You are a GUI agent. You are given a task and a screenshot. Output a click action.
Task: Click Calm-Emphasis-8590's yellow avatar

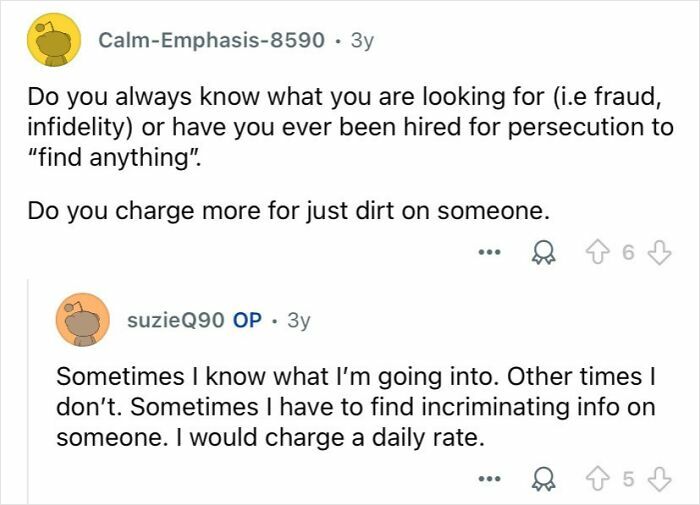point(54,39)
